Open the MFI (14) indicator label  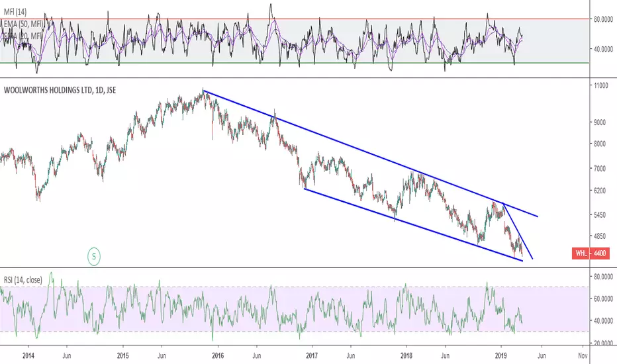pyautogui.click(x=15, y=12)
